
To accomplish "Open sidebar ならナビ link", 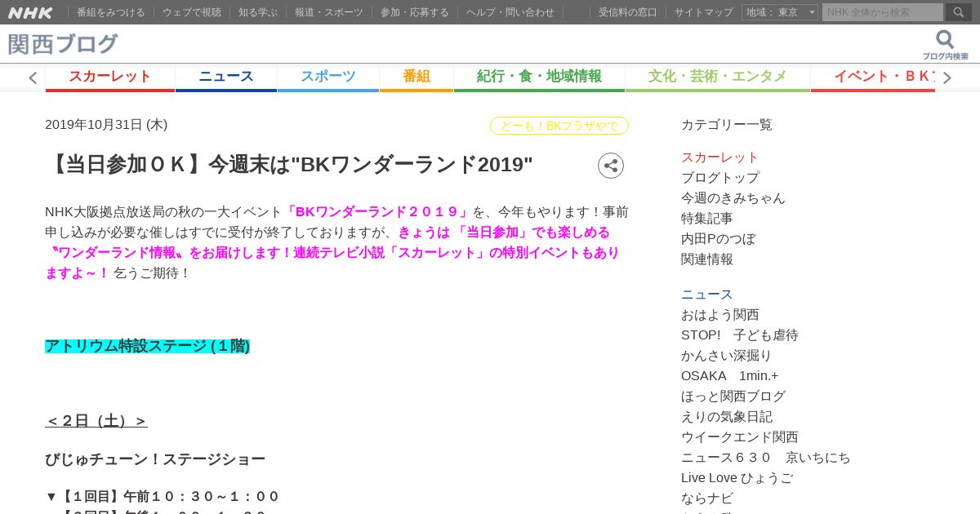I will 707,498.
